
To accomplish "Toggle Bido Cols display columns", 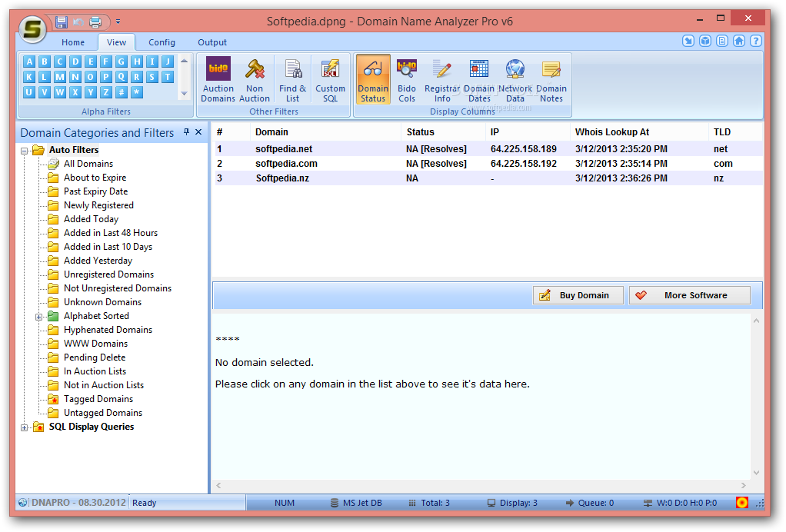I will click(407, 79).
